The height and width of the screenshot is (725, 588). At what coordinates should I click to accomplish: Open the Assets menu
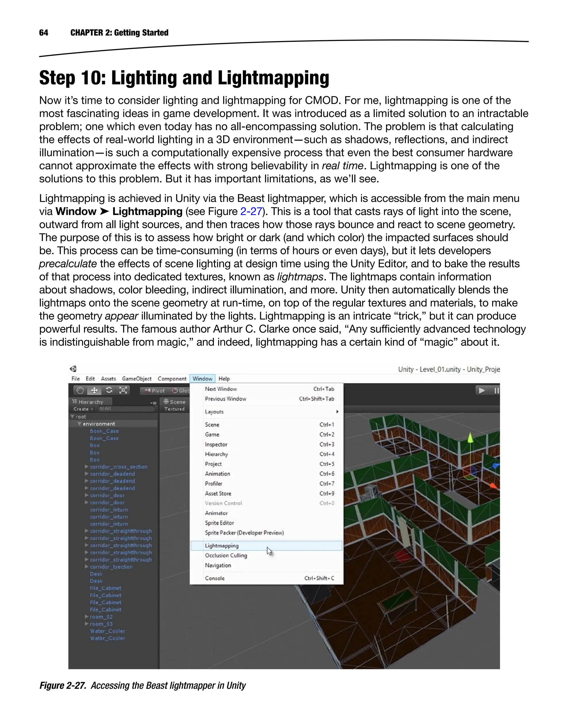(x=109, y=379)
